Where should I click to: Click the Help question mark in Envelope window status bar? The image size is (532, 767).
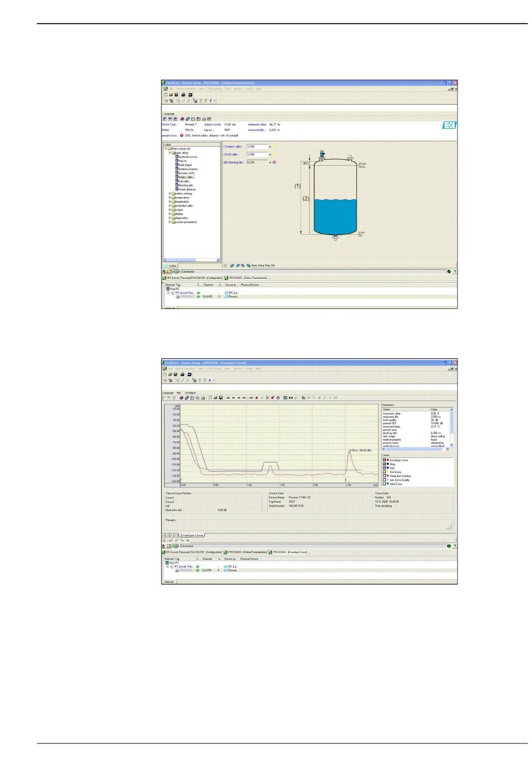pyautogui.click(x=454, y=546)
